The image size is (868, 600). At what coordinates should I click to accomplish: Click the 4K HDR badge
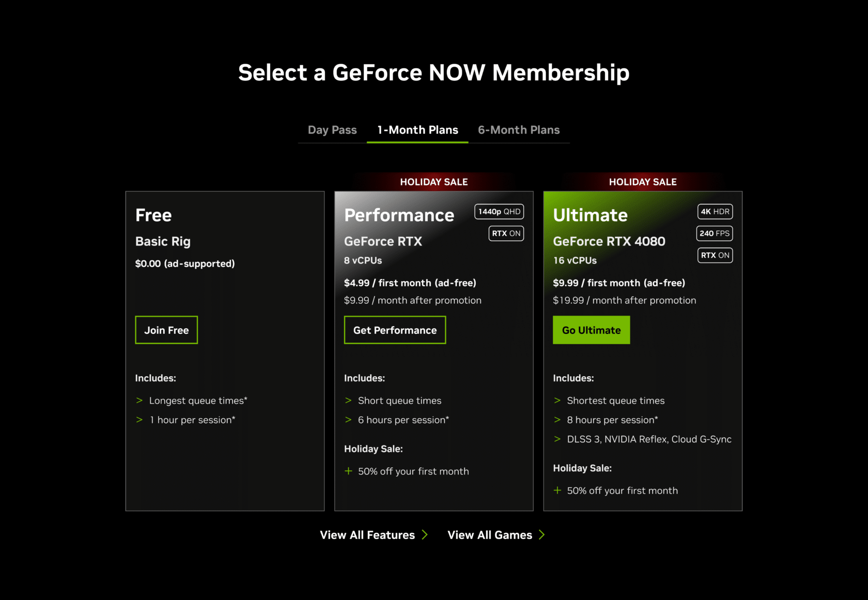[x=715, y=212]
